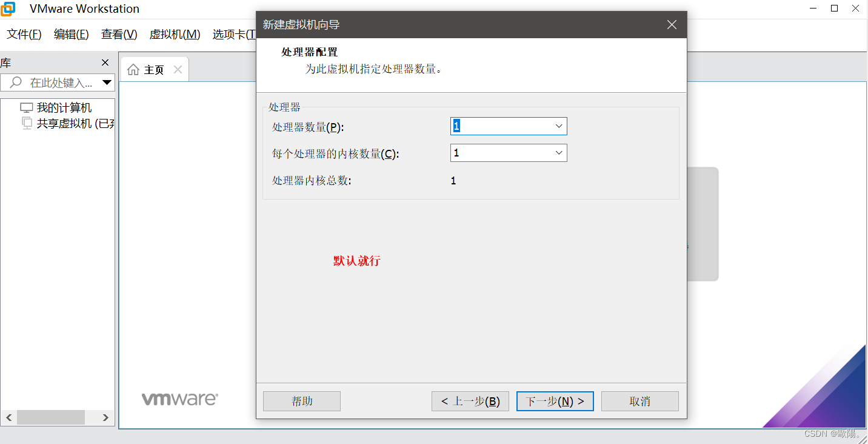This screenshot has height=444, width=868.
Task: Click the 处理器配置 heading text
Action: (310, 52)
